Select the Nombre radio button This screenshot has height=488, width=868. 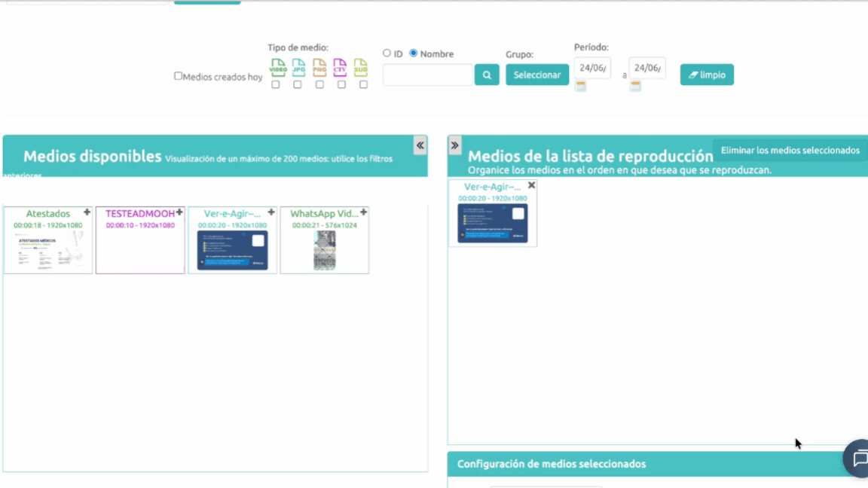coord(414,53)
